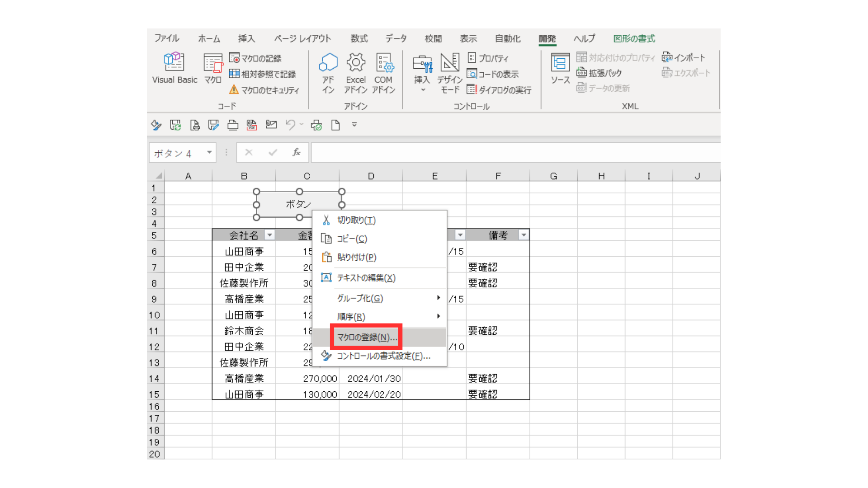Open the 図形の書式 tab
The height and width of the screenshot is (488, 868).
click(634, 38)
